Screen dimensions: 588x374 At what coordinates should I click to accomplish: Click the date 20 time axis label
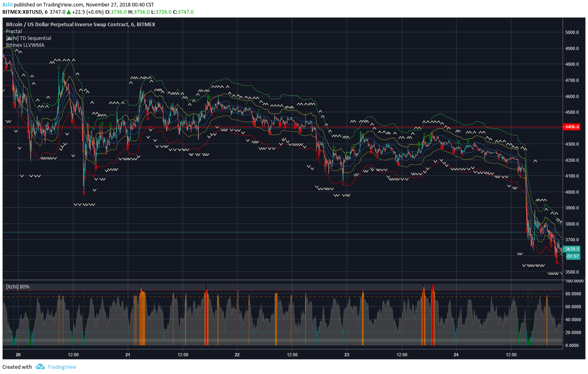(18, 355)
